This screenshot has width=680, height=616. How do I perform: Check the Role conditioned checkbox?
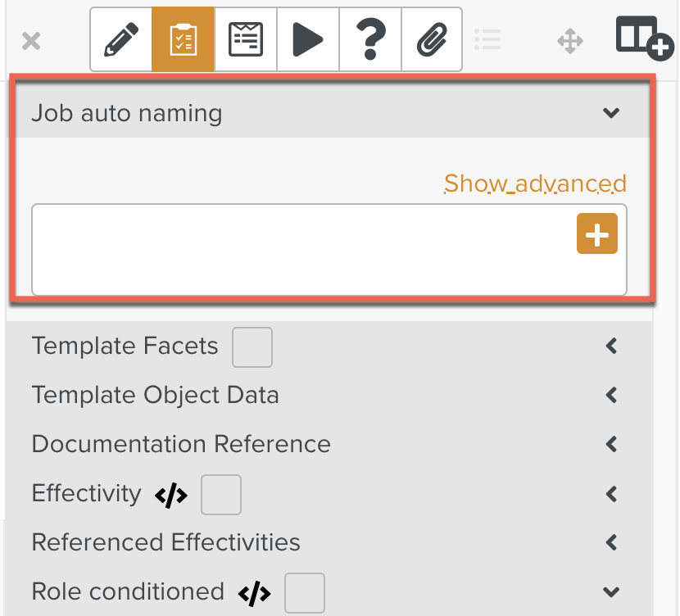click(x=304, y=591)
